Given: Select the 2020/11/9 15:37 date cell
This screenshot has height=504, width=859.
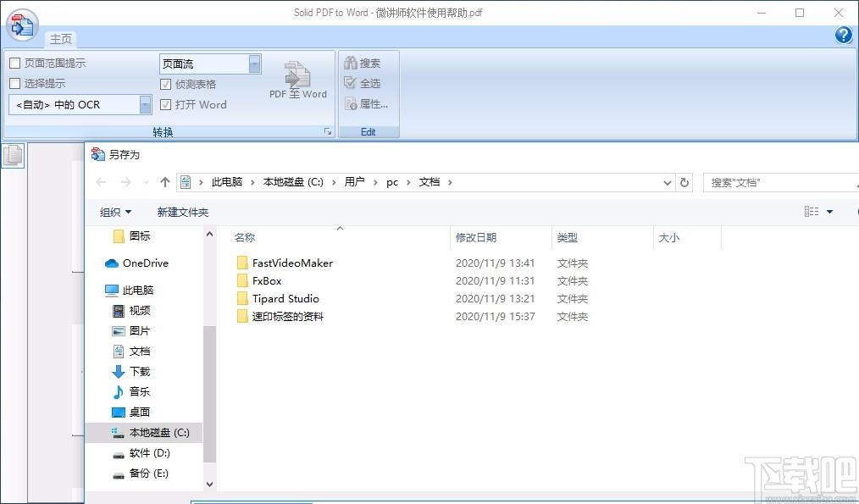Looking at the screenshot, I should [x=496, y=317].
